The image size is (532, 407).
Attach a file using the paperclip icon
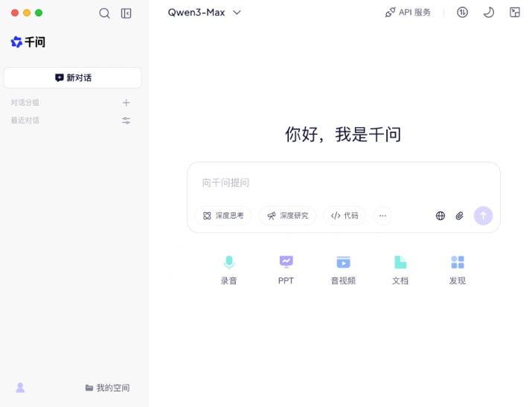(460, 216)
